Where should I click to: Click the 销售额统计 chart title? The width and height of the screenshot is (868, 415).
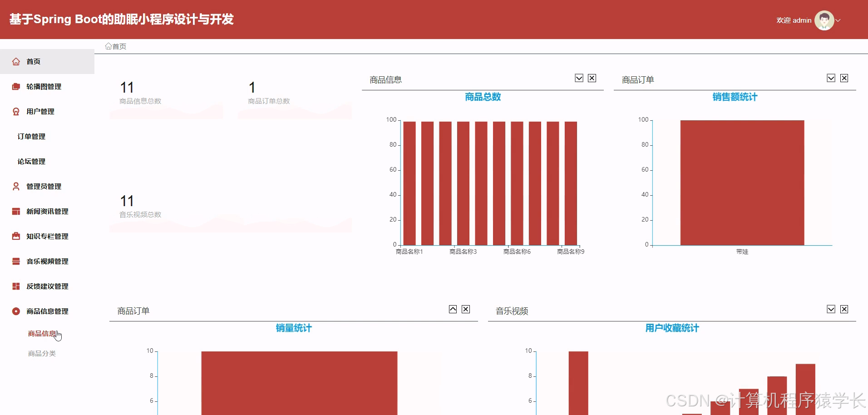[x=735, y=97]
